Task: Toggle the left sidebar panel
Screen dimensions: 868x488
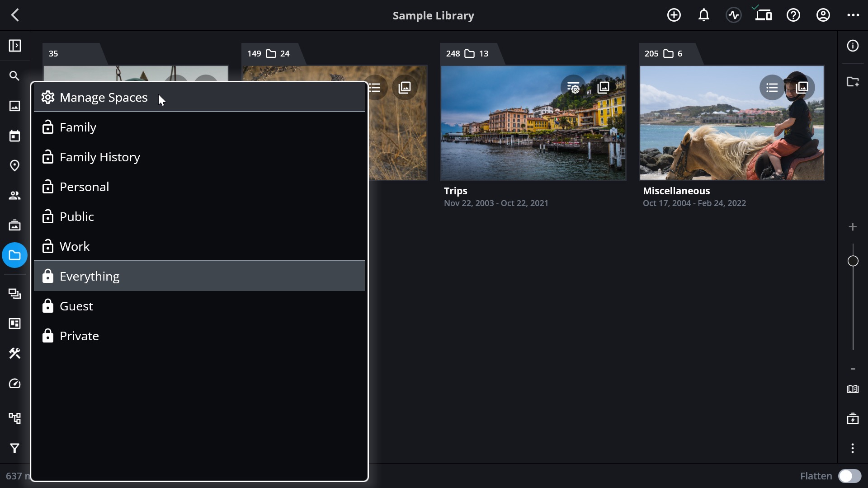Action: tap(14, 46)
